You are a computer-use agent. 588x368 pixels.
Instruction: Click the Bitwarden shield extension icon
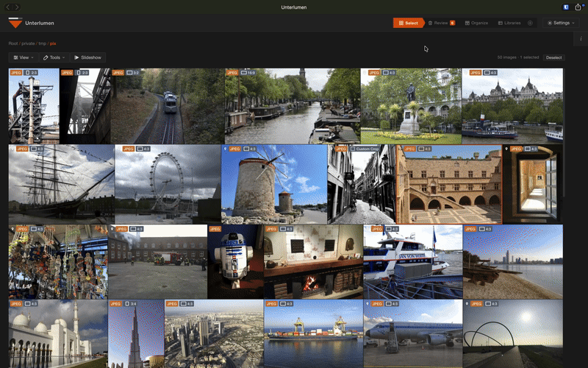[566, 7]
